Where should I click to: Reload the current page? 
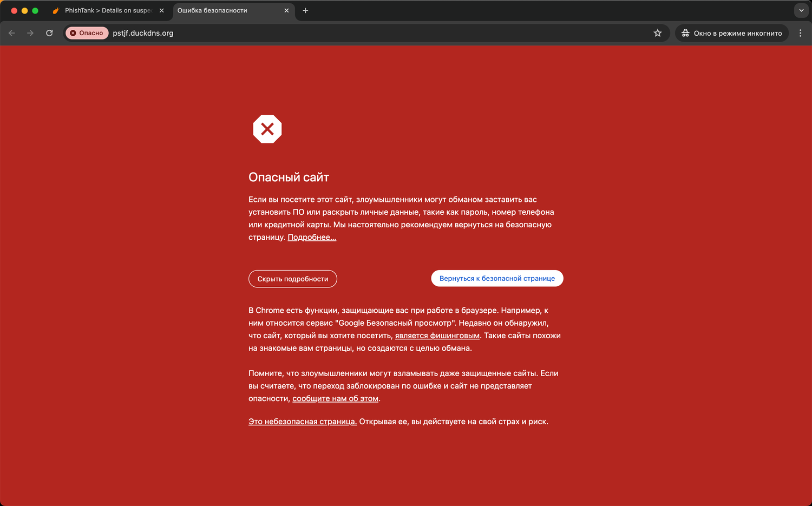click(49, 33)
